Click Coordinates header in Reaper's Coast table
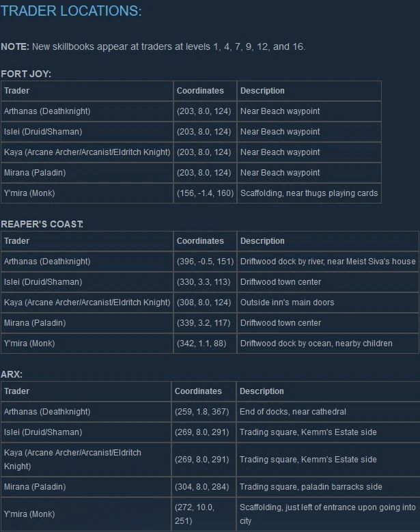Viewport: 420px width, 532px height. tap(200, 241)
